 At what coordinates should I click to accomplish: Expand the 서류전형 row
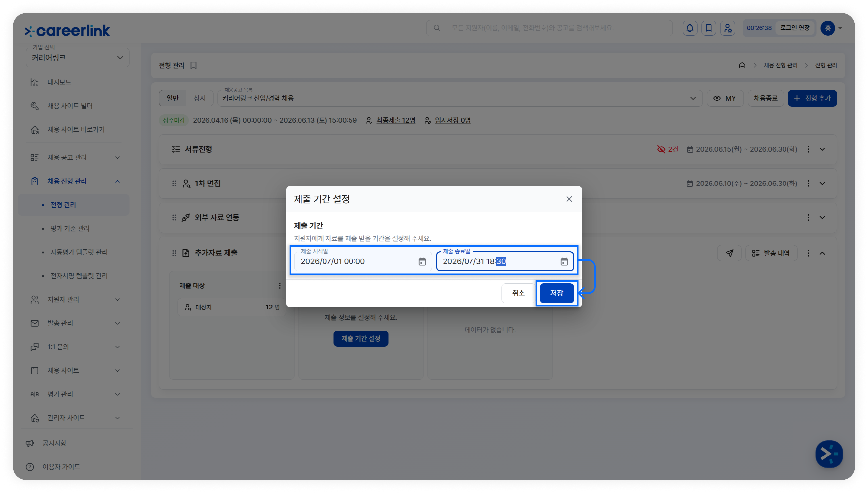click(x=822, y=149)
